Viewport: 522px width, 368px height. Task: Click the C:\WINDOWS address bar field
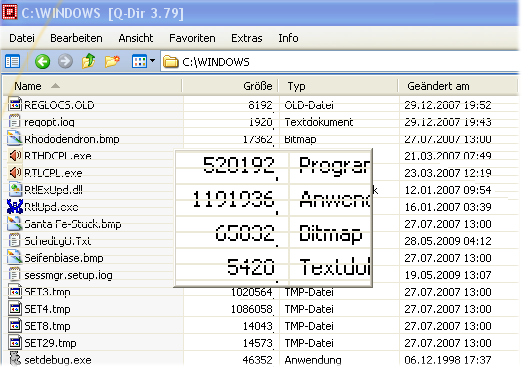(x=340, y=62)
